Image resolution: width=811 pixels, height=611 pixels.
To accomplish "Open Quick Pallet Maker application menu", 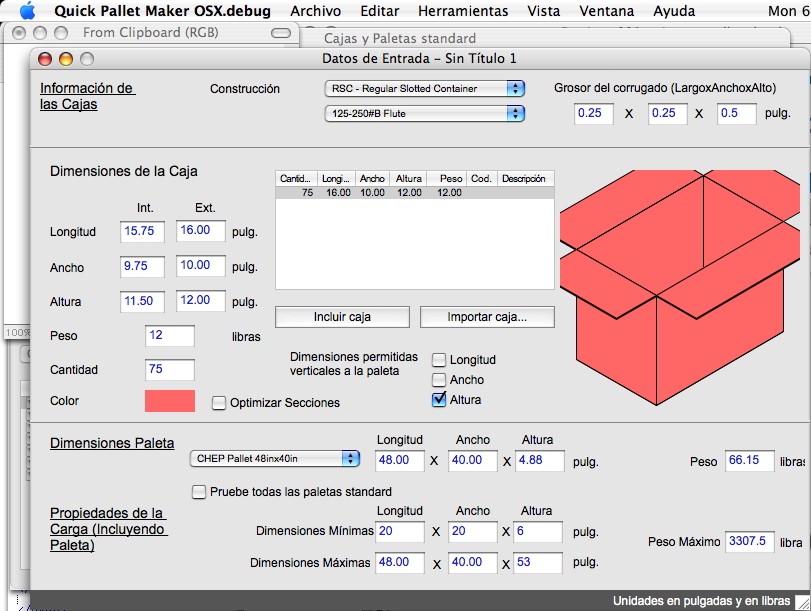I will tap(162, 11).
